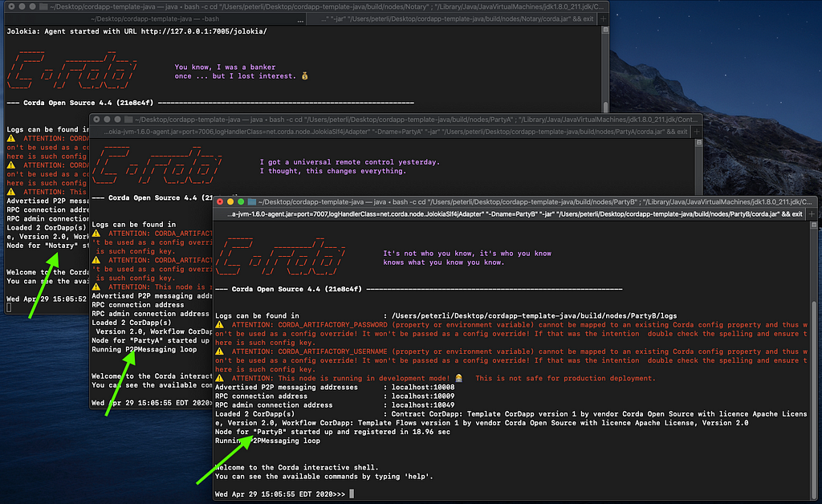This screenshot has width=822, height=504.
Task: Maximize the Notary terminal window
Action: point(32,6)
